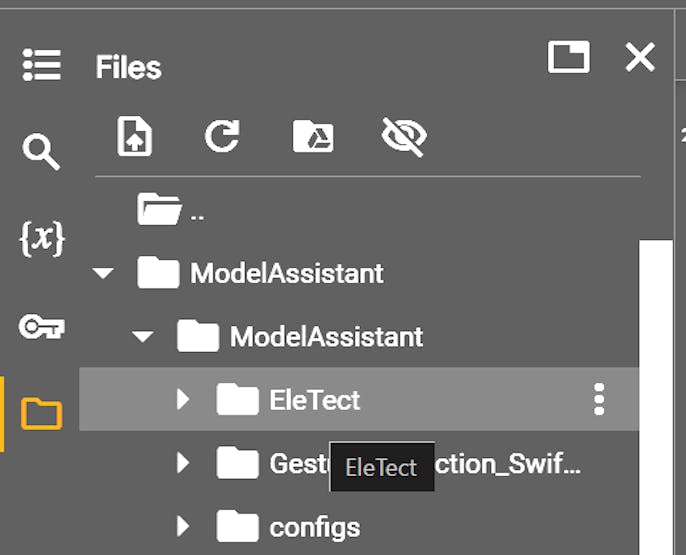This screenshot has width=686, height=555.
Task: Click the Upload to session storage icon
Action: coord(134,136)
